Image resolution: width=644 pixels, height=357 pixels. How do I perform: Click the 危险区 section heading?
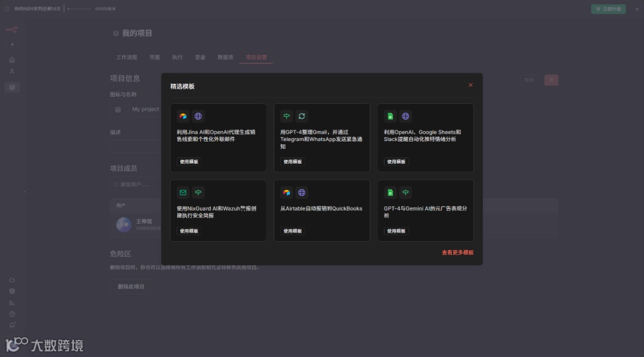(120, 254)
